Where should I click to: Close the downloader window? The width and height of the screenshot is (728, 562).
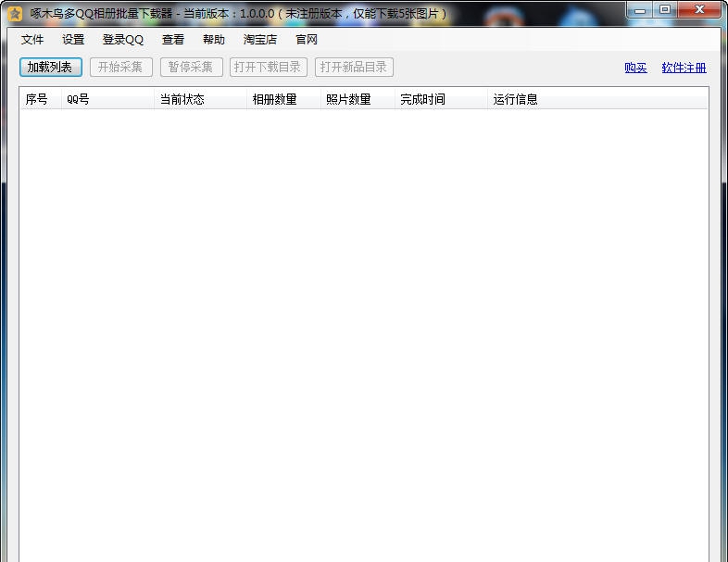[x=699, y=10]
